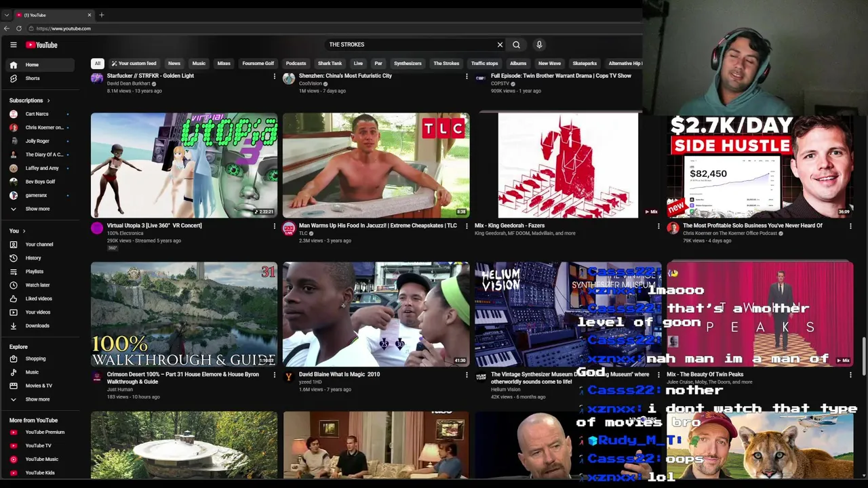Open more options for David Blaine video
The height and width of the screenshot is (488, 868).
pyautogui.click(x=467, y=374)
